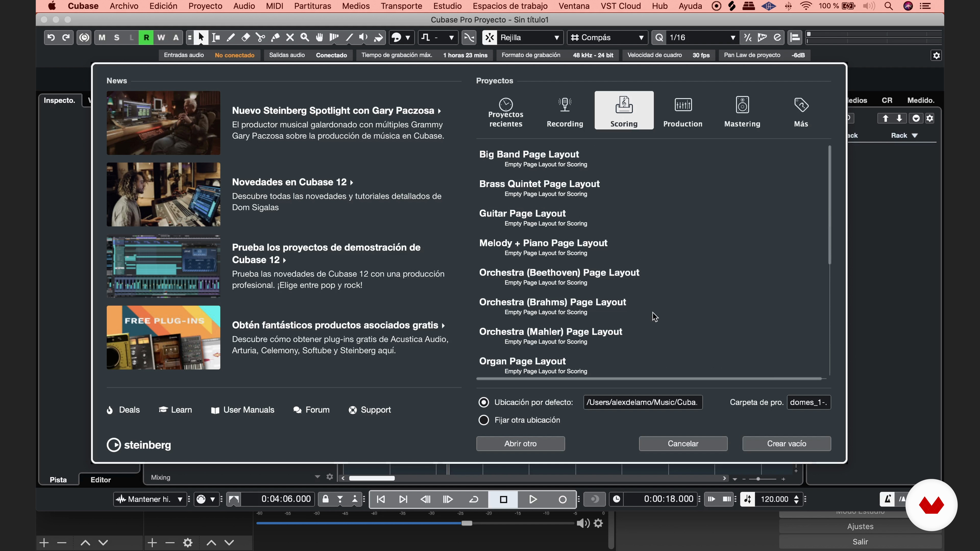The width and height of the screenshot is (980, 551).
Task: Open the Novedades en Cubase 12 headline
Action: point(292,182)
